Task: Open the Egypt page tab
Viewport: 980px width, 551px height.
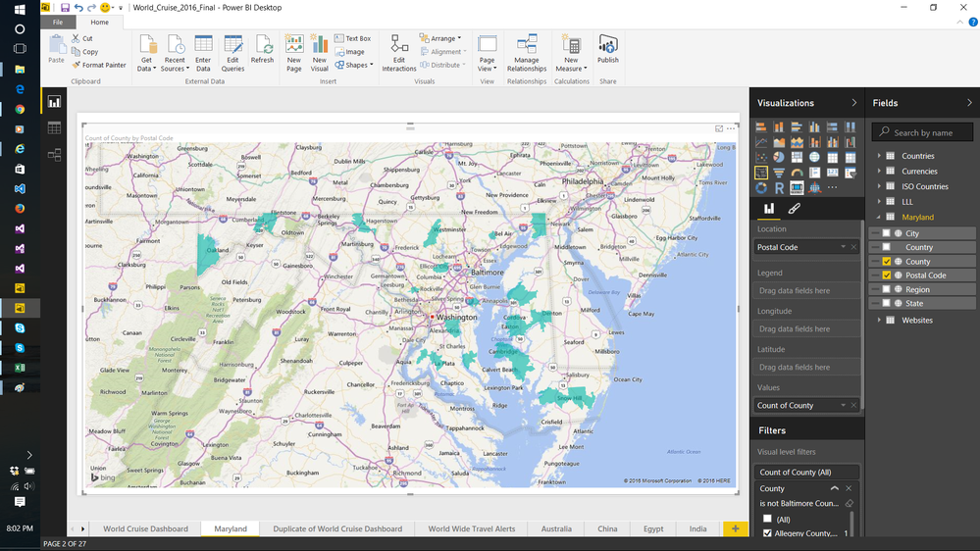Action: click(653, 528)
